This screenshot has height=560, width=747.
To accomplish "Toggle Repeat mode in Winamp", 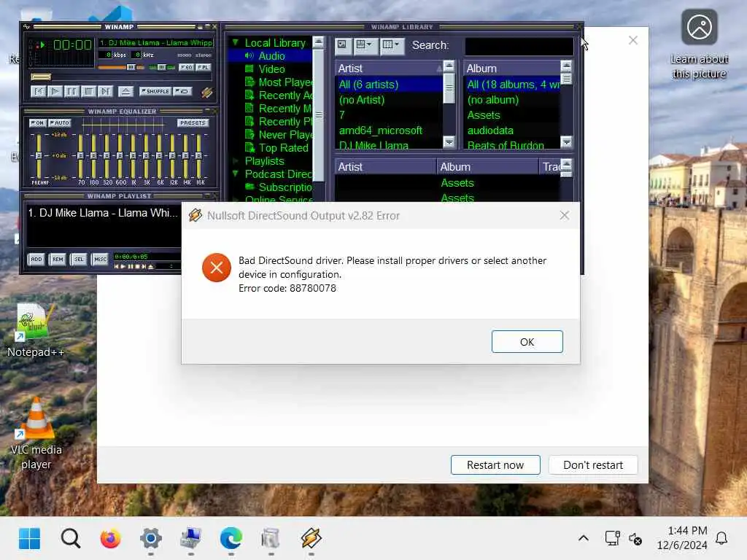I will click(x=182, y=91).
